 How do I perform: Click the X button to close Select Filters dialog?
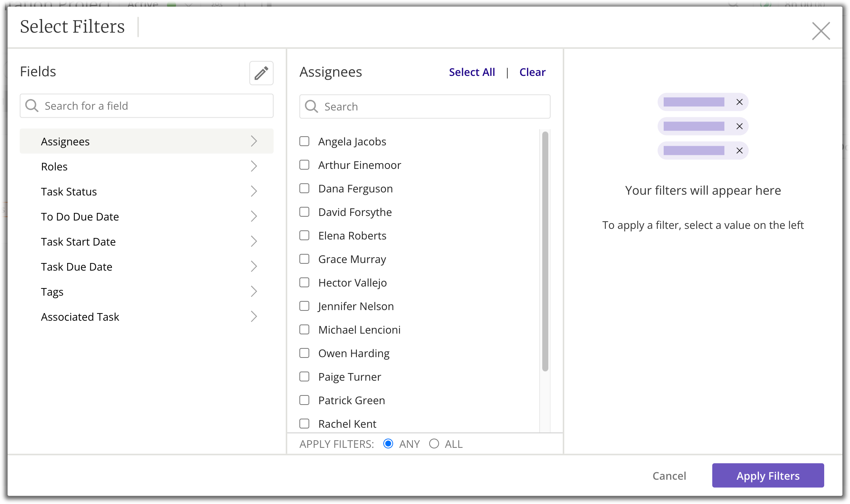821,30
